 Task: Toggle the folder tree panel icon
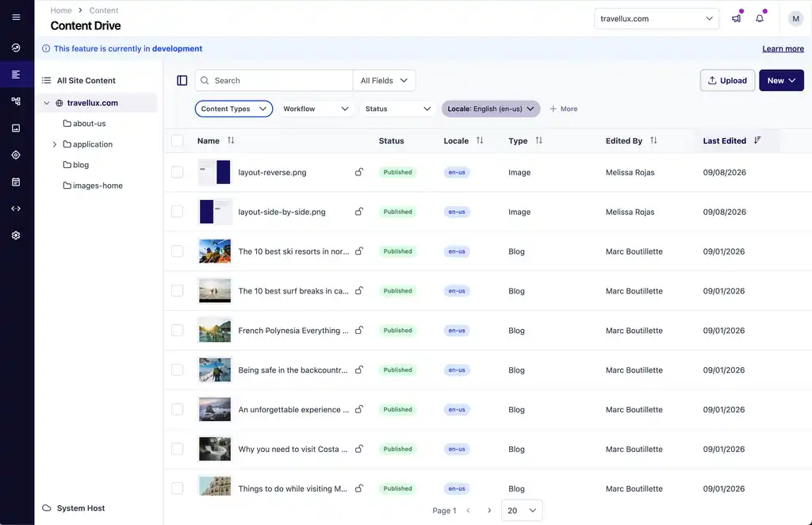click(182, 80)
